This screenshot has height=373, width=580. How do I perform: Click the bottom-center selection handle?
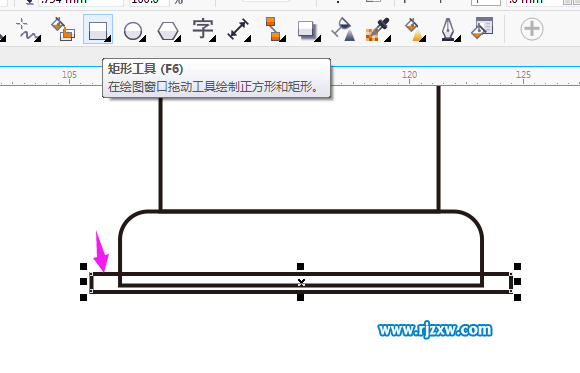[x=300, y=297]
